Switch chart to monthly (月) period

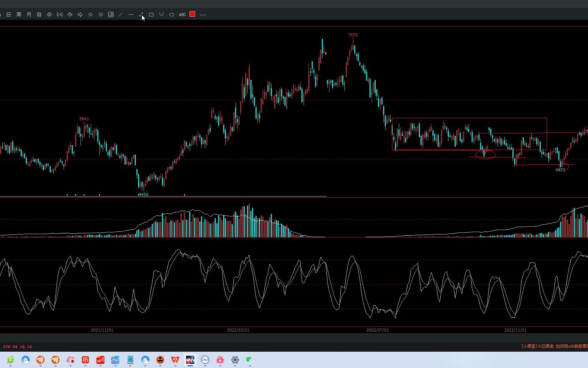tap(29, 15)
